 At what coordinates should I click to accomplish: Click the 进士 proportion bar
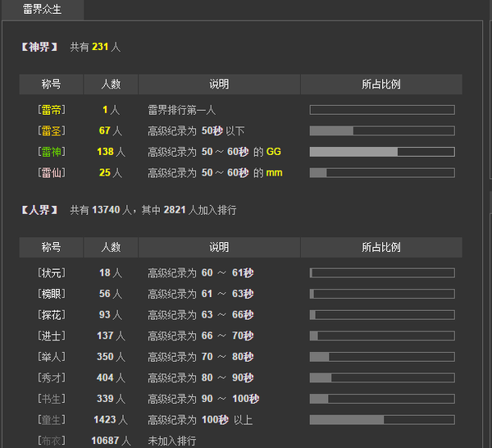pyautogui.click(x=382, y=336)
